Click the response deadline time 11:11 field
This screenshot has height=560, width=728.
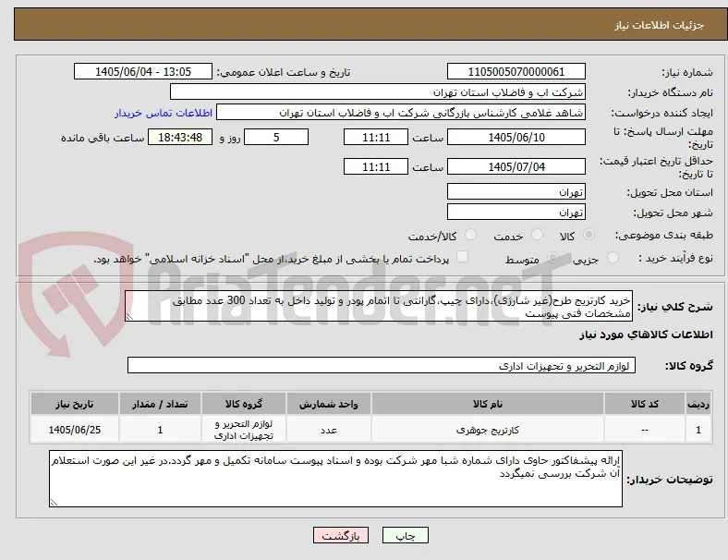coord(376,138)
